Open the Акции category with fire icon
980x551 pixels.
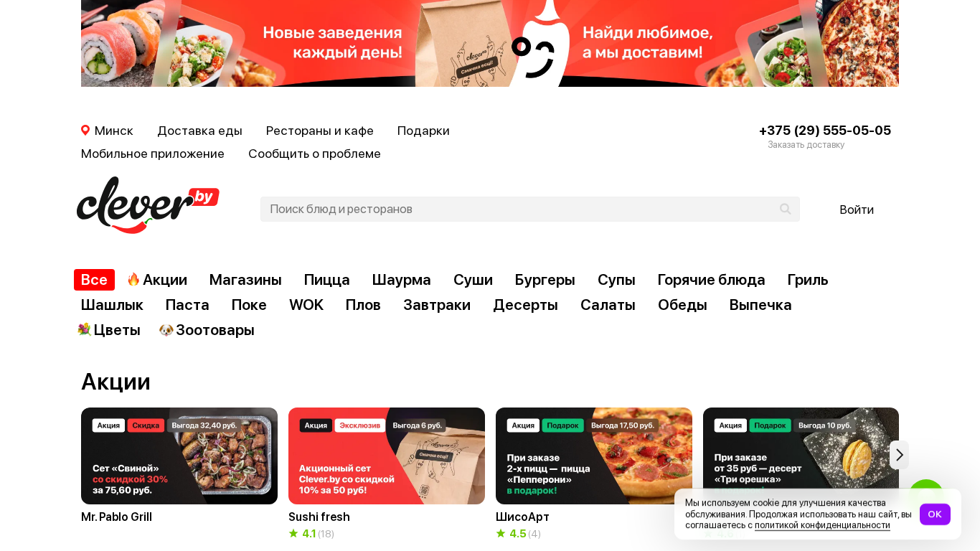click(x=157, y=280)
